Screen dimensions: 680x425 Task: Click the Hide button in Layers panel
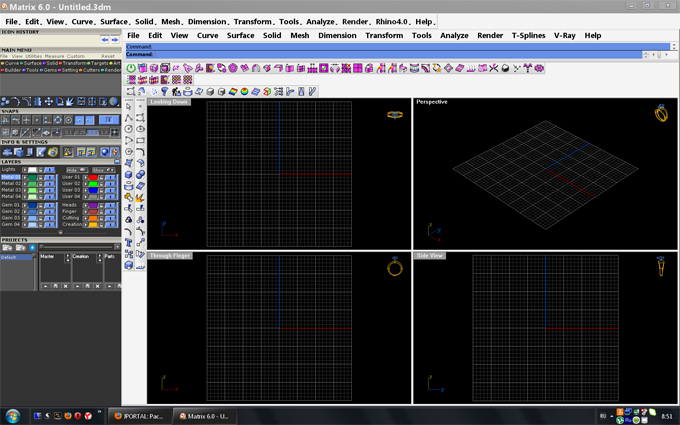tap(77, 170)
